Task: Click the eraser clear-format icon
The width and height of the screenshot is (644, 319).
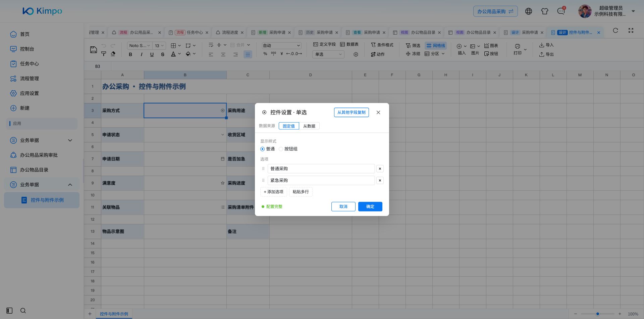Action: tap(113, 54)
